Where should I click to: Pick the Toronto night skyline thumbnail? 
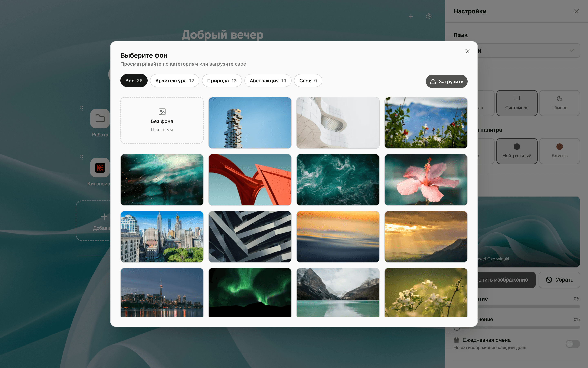point(162,292)
